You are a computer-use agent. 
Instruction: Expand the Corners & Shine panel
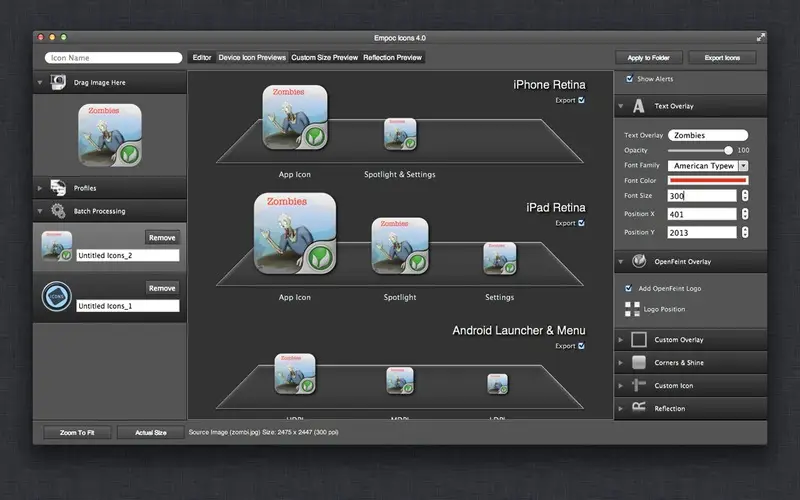tap(621, 362)
